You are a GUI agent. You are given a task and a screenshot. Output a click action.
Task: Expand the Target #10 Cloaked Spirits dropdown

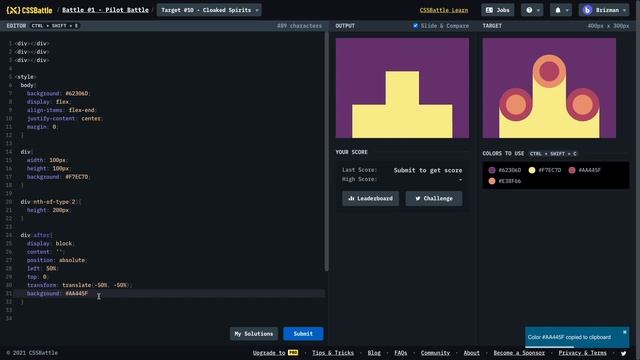point(209,10)
